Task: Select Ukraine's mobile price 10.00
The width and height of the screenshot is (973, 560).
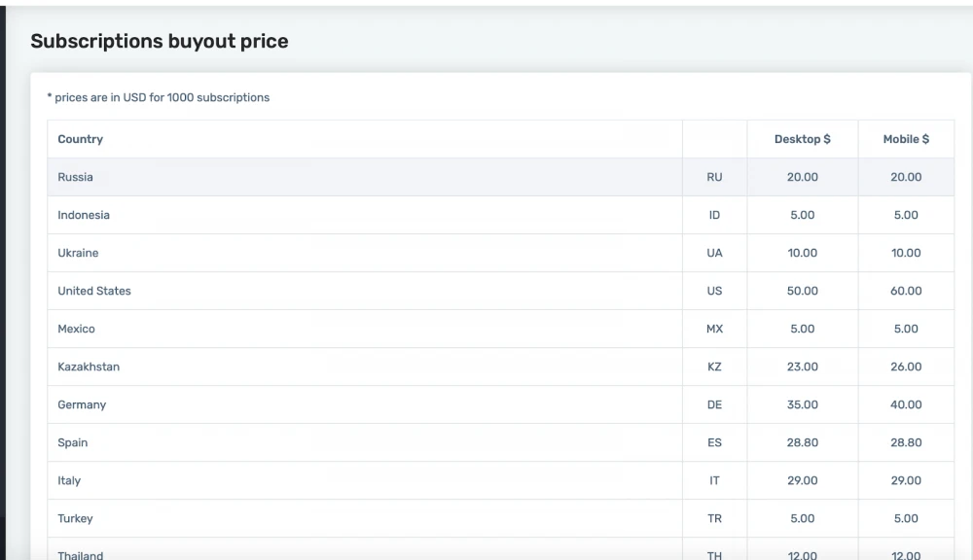Action: point(906,253)
